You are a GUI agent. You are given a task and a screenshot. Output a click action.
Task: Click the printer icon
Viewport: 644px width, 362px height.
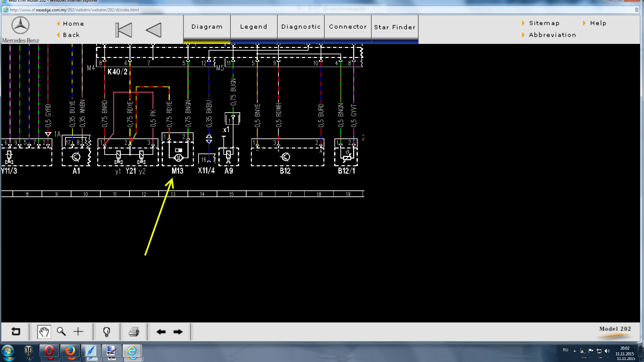(x=134, y=332)
